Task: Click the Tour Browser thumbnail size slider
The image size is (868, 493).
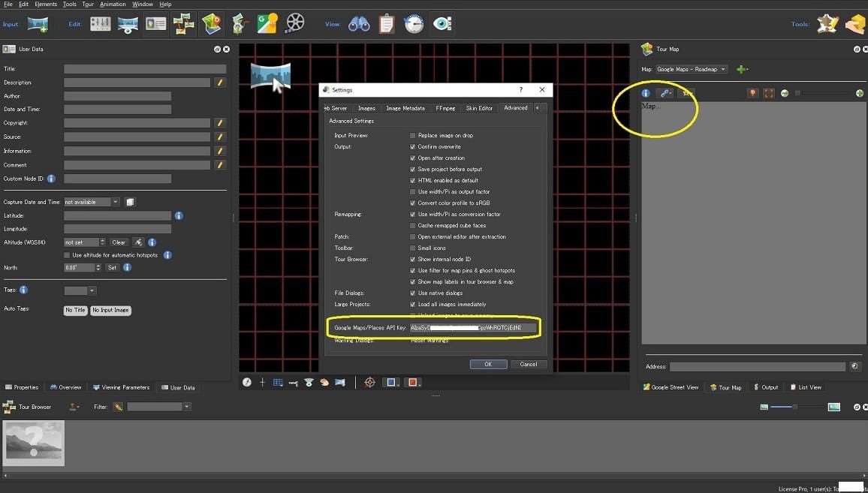Action: 797,407
